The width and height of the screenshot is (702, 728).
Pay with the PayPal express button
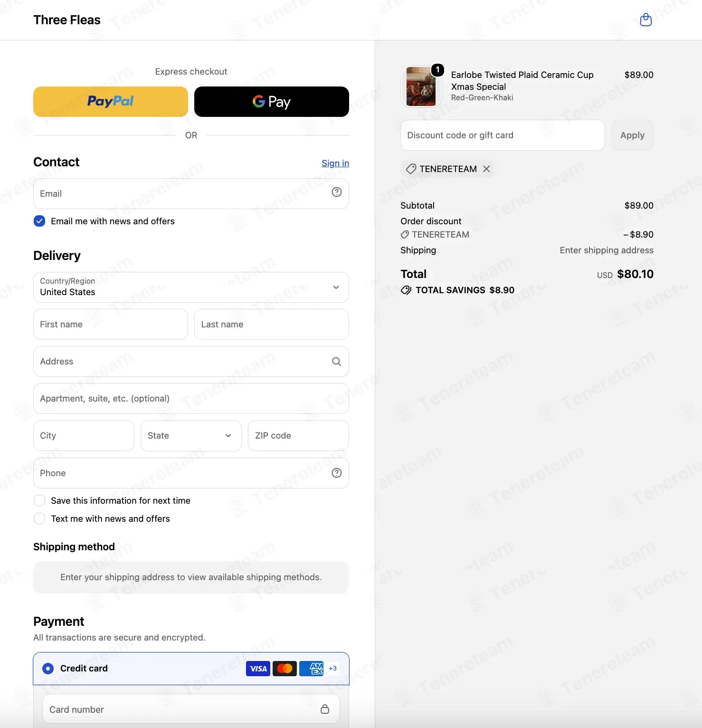tap(111, 102)
